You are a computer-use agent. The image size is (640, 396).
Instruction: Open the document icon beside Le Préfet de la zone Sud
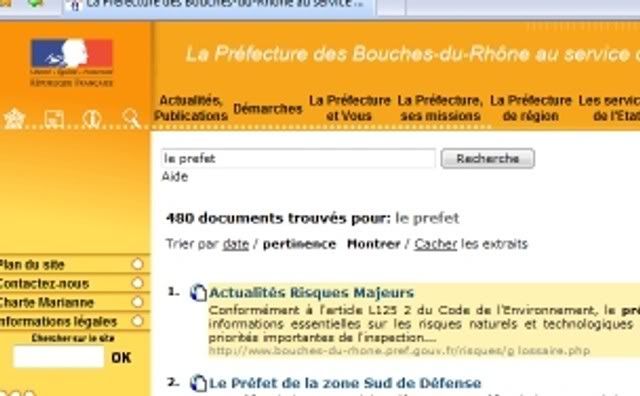tap(198, 383)
